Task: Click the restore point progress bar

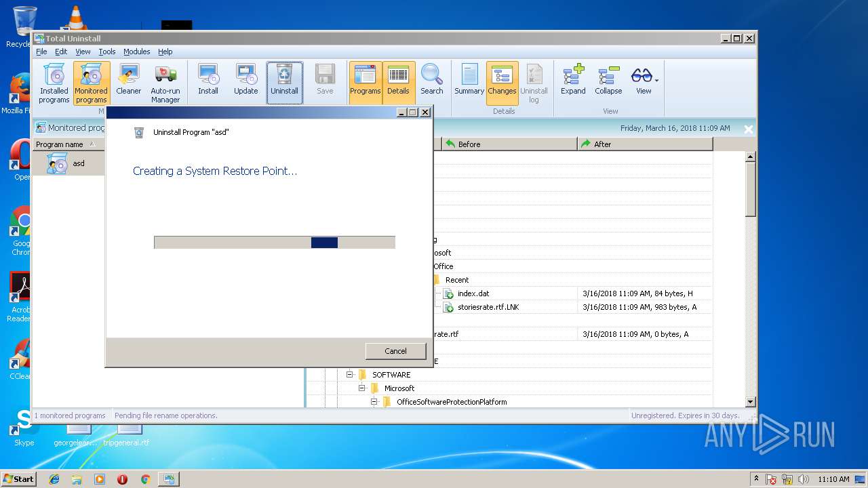Action: pos(275,243)
